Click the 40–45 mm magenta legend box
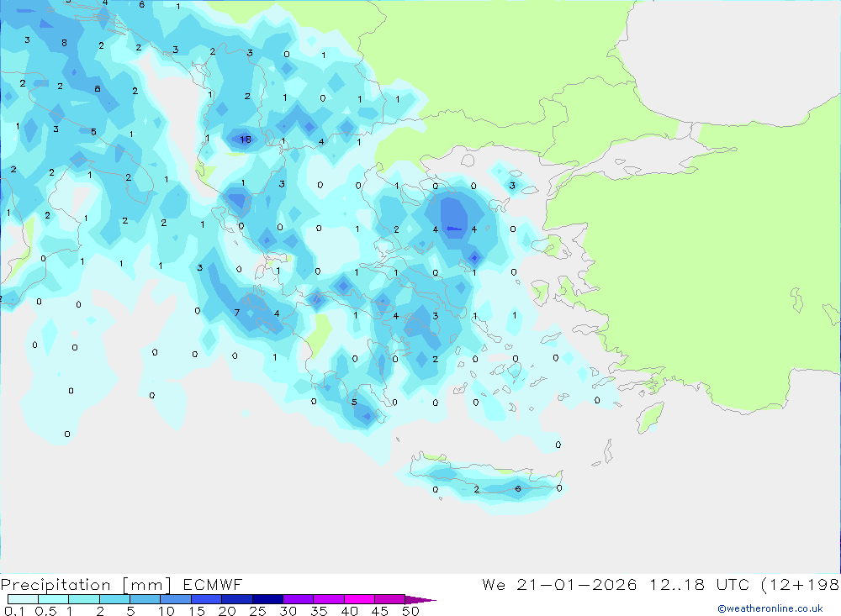841x616 pixels. (359, 599)
